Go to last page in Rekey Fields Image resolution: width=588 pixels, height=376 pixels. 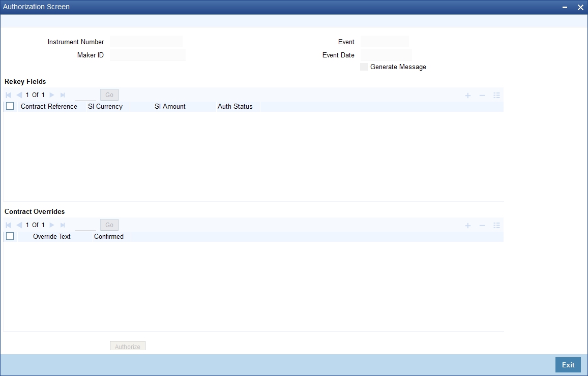tap(63, 95)
